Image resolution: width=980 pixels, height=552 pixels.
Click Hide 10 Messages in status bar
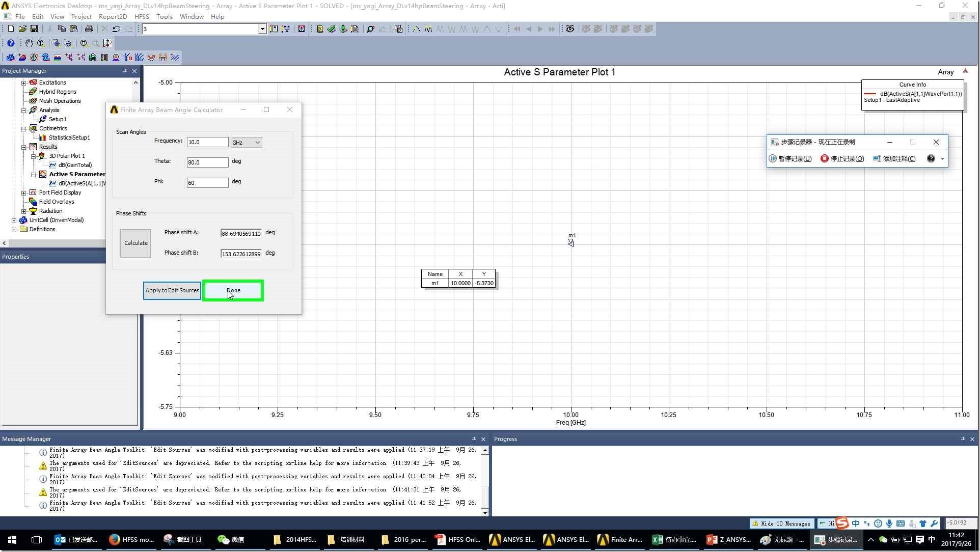[x=781, y=523]
